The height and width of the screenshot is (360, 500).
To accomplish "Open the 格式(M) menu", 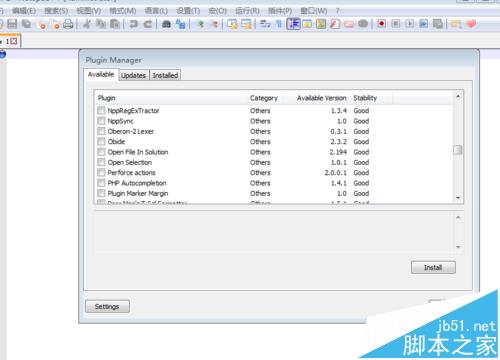I will point(123,11).
